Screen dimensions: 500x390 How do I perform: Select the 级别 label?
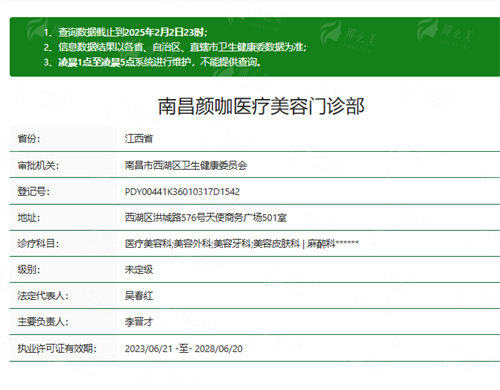pyautogui.click(x=29, y=269)
